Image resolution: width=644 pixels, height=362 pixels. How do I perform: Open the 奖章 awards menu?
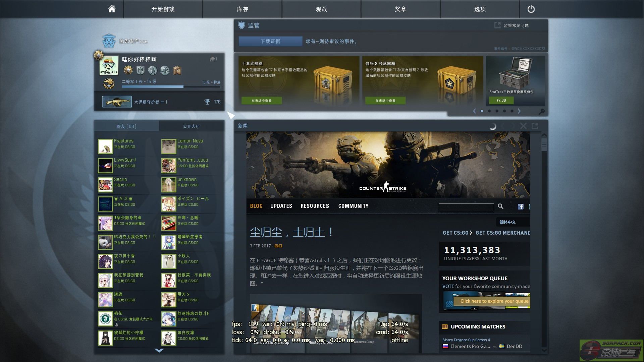click(400, 9)
